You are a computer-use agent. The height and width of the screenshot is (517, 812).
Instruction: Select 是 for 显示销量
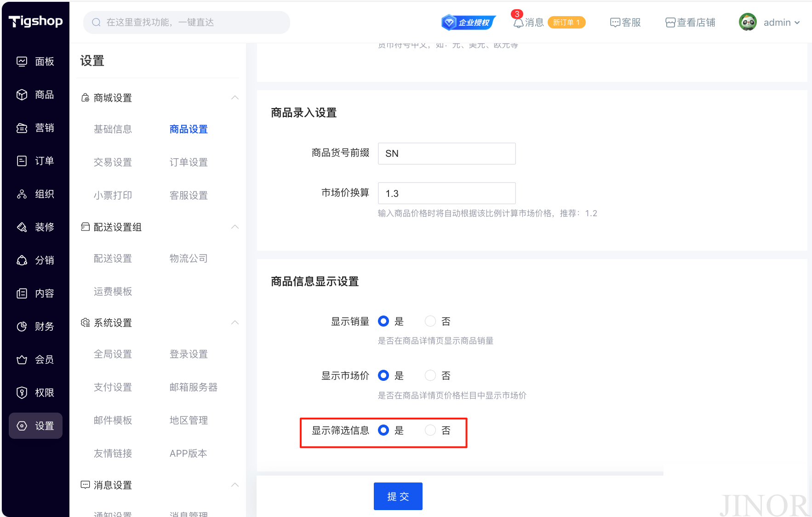[383, 322]
